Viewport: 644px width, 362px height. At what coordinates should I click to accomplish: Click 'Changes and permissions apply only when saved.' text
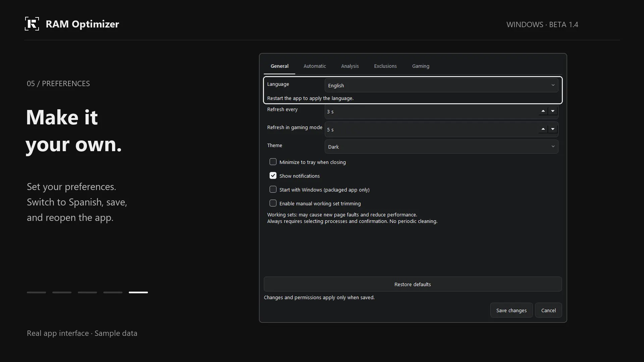(x=319, y=297)
